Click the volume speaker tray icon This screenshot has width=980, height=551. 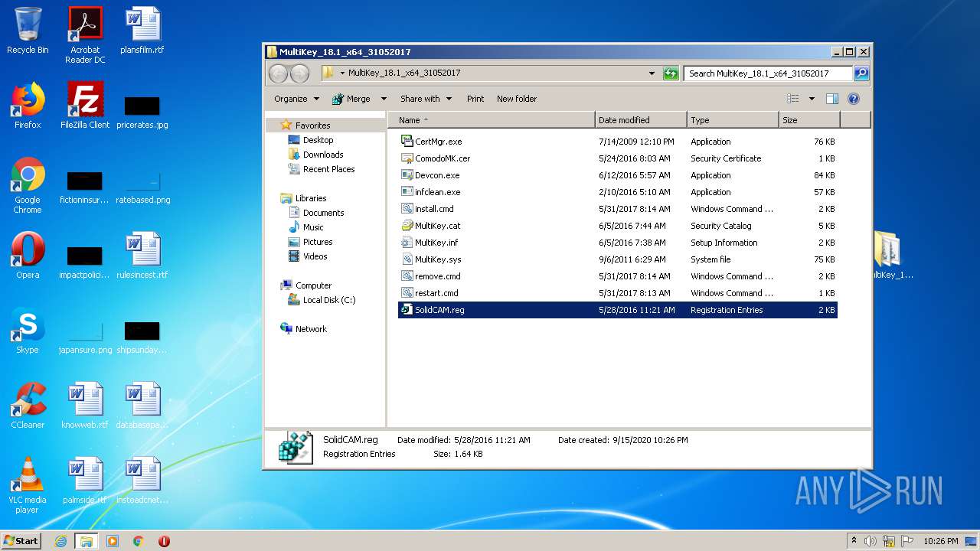871,541
